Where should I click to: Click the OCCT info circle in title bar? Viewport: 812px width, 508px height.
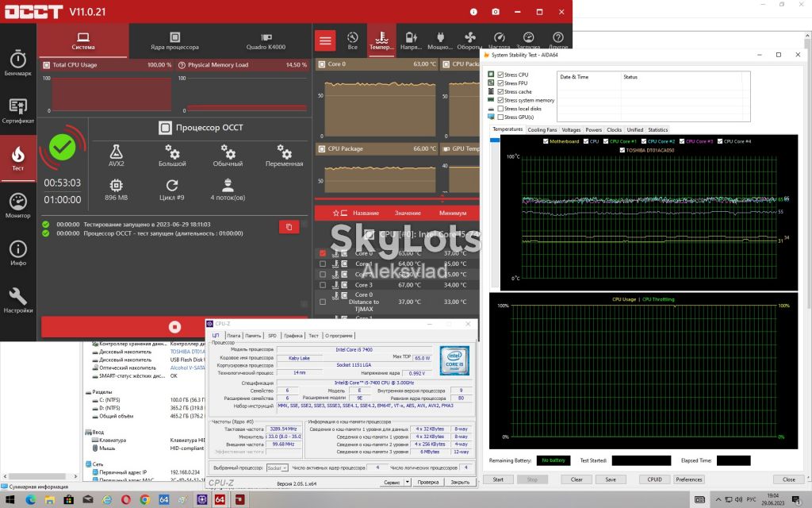[x=473, y=11]
